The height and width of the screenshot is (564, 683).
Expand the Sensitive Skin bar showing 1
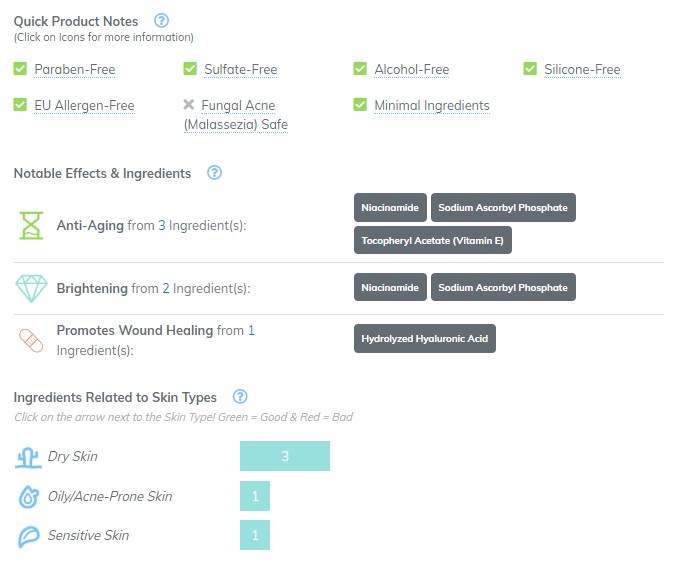tap(255, 535)
